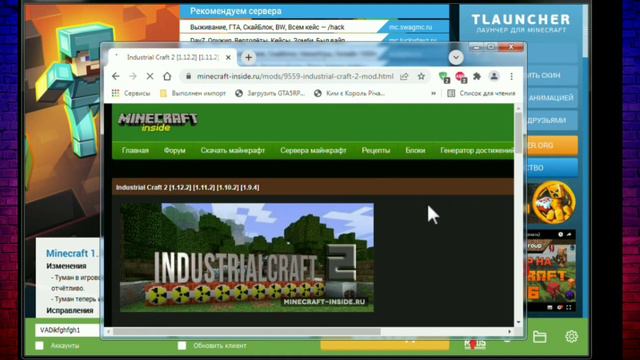The height and width of the screenshot is (360, 640).
Task: Click the padlock site info icon
Action: click(188, 76)
